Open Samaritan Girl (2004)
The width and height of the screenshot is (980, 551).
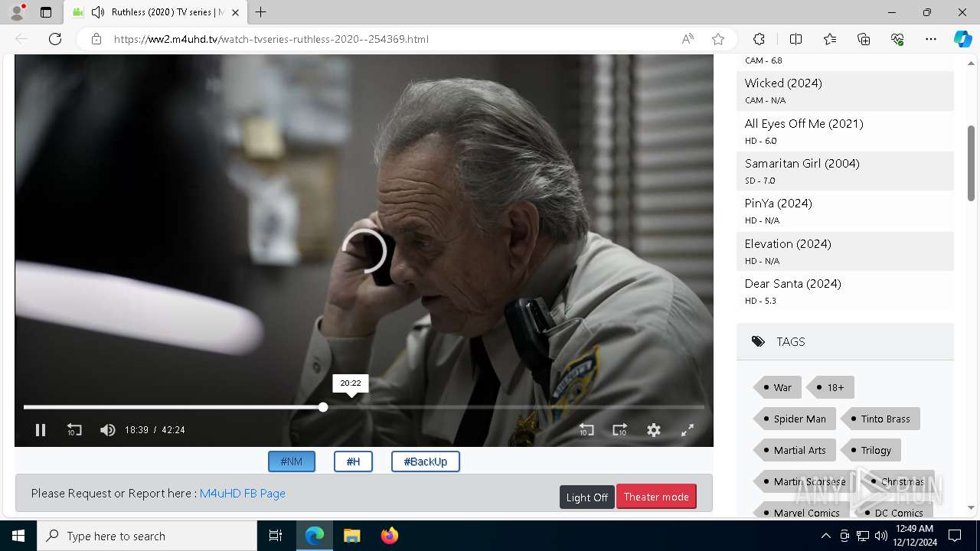(845, 171)
